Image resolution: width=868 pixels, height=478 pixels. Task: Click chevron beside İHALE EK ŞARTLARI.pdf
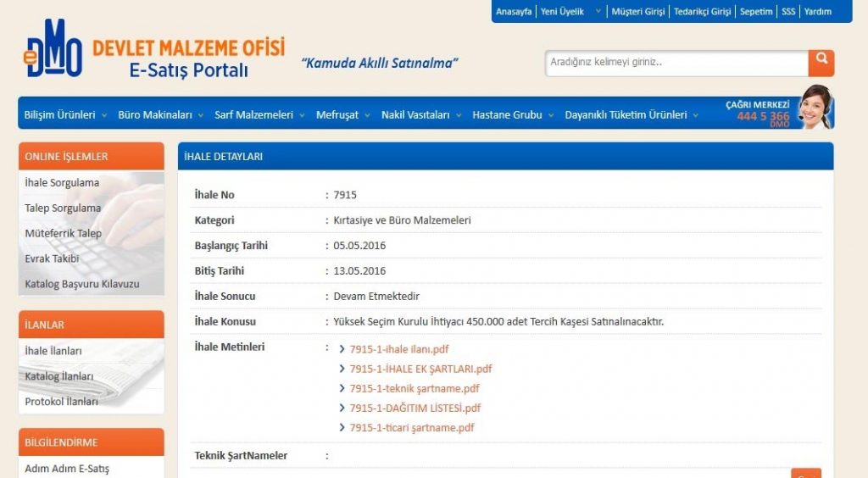coord(342,369)
